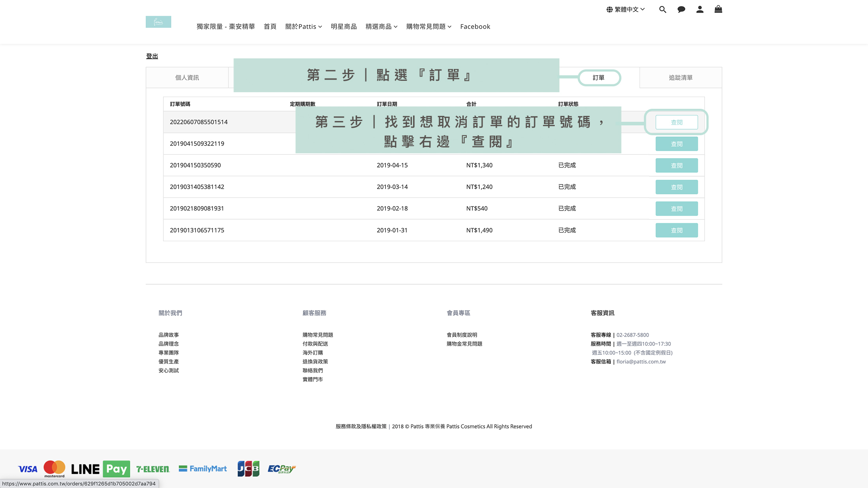
Task: Switch to the 個人資訊 tab
Action: click(187, 78)
